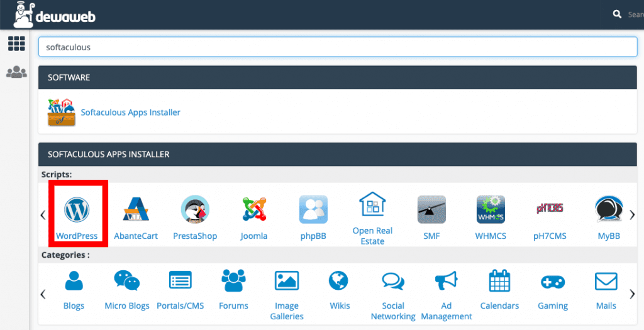Image resolution: width=644 pixels, height=330 pixels.
Task: Open the WordPress script icon
Action: [77, 209]
